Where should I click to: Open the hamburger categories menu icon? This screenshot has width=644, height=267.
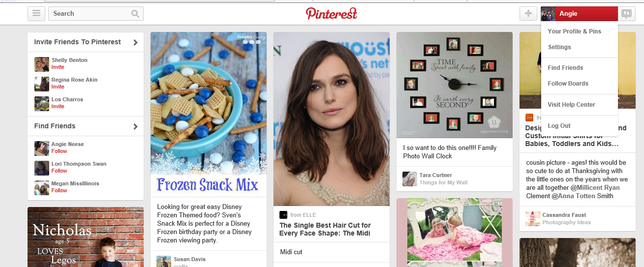point(36,14)
